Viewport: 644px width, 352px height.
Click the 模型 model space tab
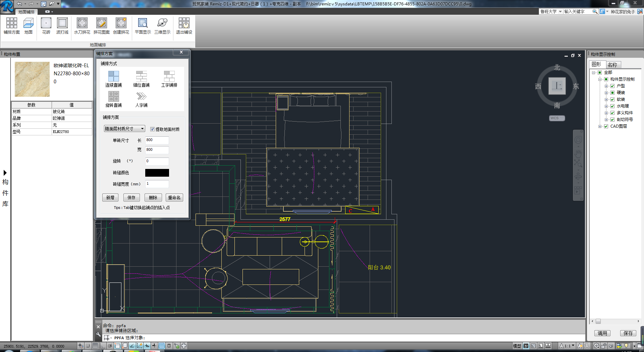coord(517,346)
